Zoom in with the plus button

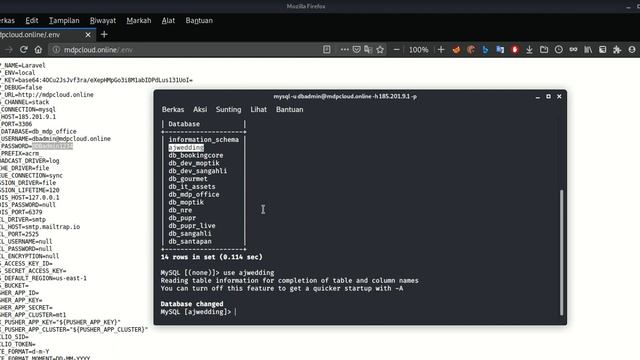(441, 49)
